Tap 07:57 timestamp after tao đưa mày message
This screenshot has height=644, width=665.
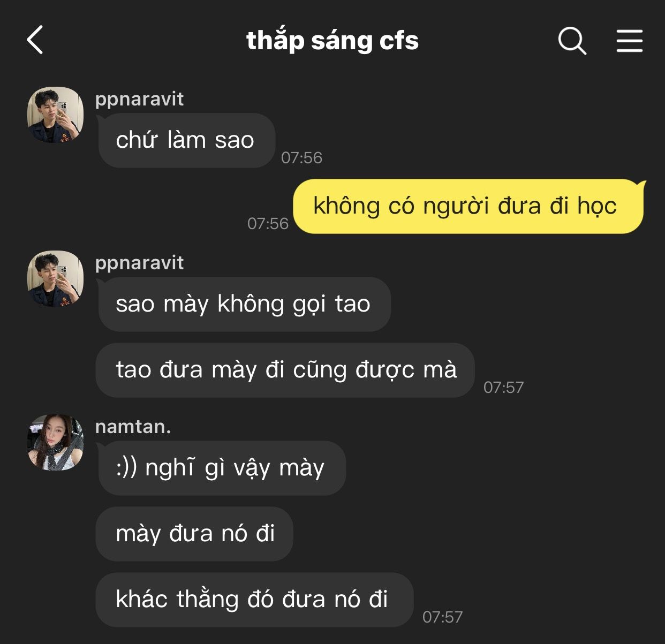[x=503, y=387]
